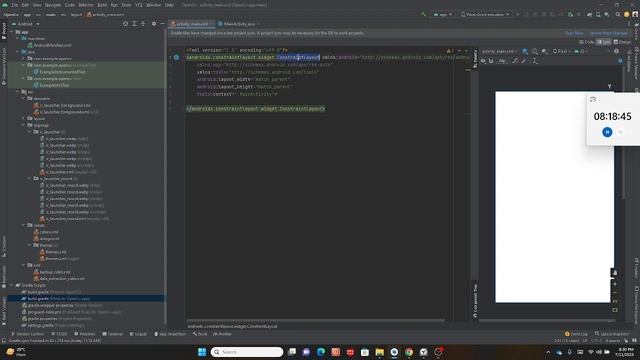This screenshot has width=640, height=360.
Task: Open data_extraction_rules.xml file
Action: pos(59,278)
